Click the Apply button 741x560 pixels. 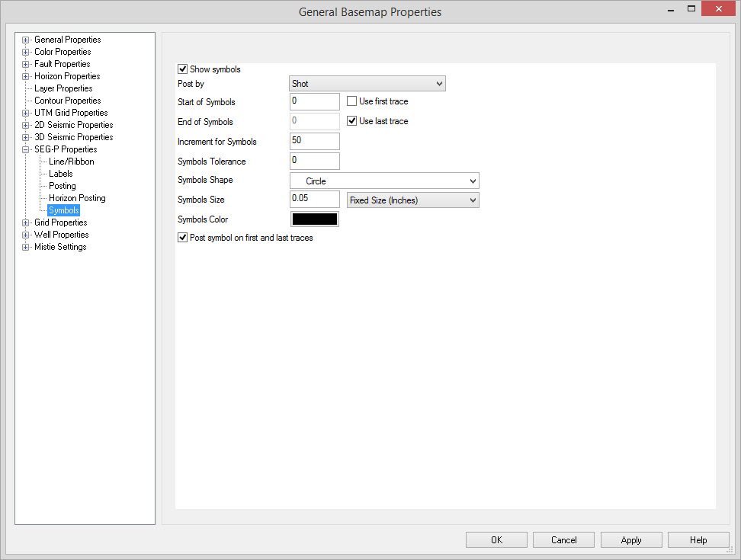pyautogui.click(x=630, y=540)
